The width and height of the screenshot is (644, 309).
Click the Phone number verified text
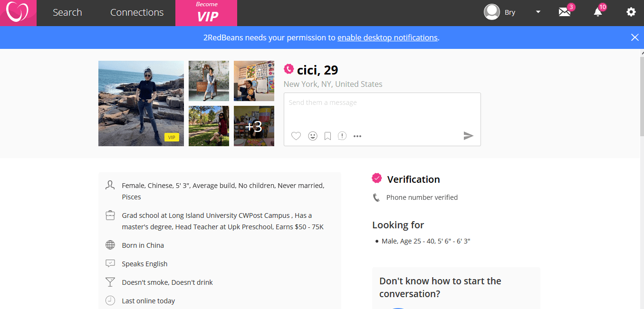[422, 197]
